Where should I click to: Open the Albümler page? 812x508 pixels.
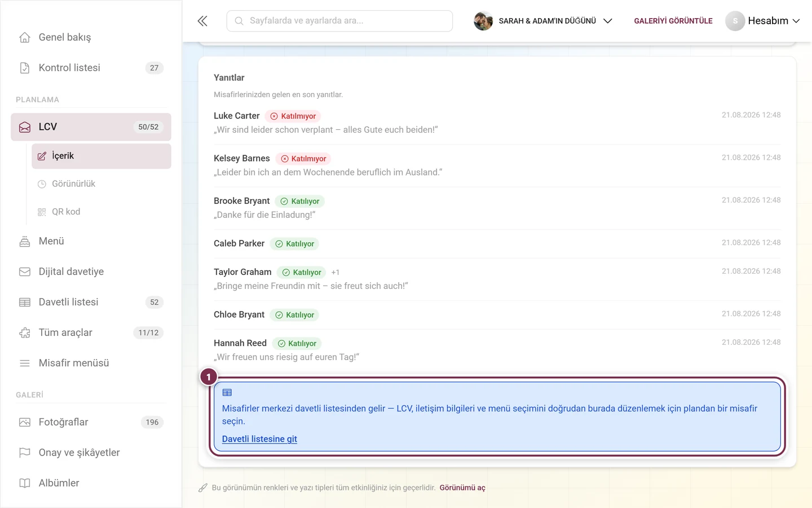coord(91,483)
